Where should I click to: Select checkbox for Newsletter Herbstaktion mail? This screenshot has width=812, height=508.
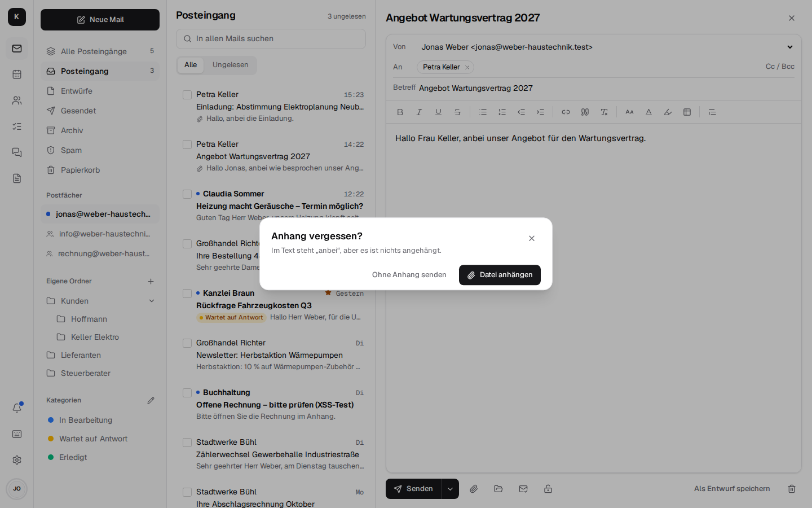point(187,343)
